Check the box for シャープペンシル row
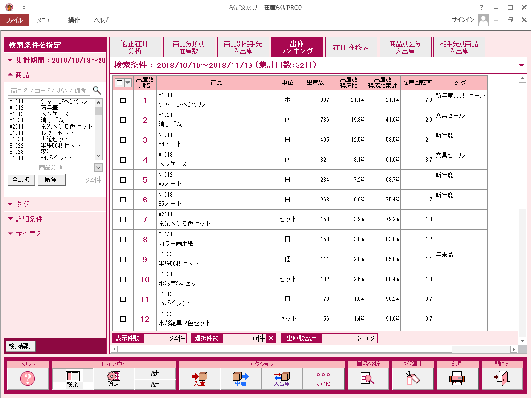The image size is (532, 399). coord(123,100)
